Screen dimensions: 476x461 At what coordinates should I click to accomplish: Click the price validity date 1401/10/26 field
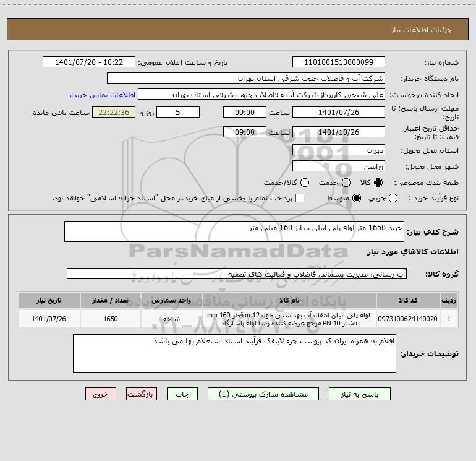tap(339, 132)
